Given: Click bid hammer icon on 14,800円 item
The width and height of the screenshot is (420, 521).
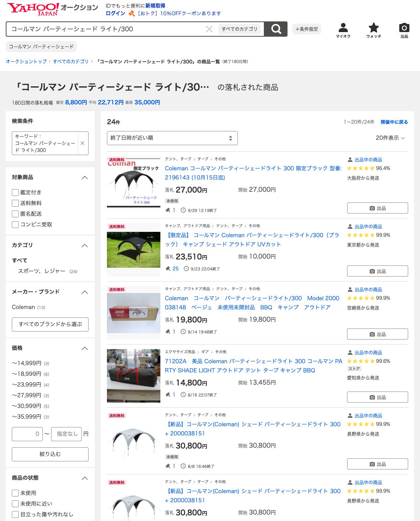Looking at the screenshot, I should (x=168, y=395).
